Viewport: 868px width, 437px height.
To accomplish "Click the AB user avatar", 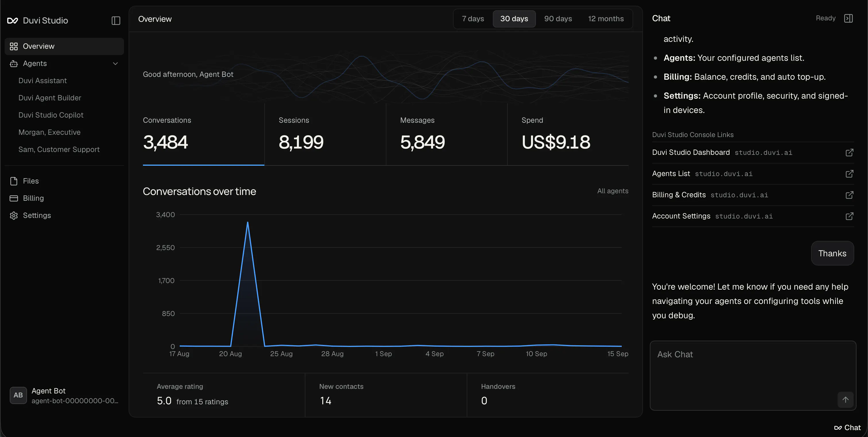I will (x=18, y=395).
